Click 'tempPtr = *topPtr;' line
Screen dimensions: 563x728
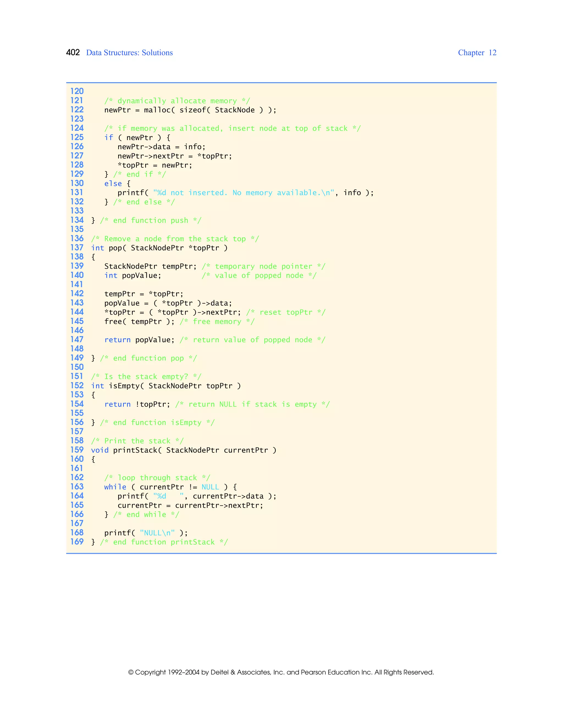pyautogui.click(x=144, y=294)
